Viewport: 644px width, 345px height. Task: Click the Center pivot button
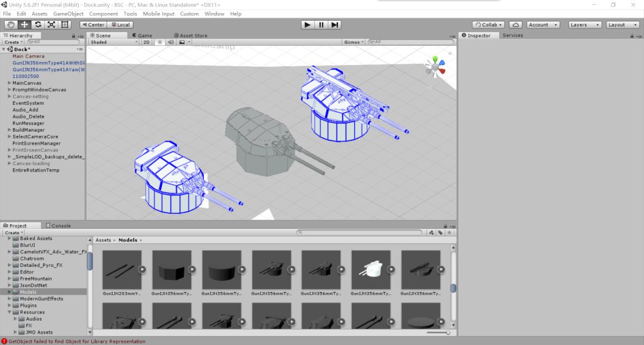(92, 24)
